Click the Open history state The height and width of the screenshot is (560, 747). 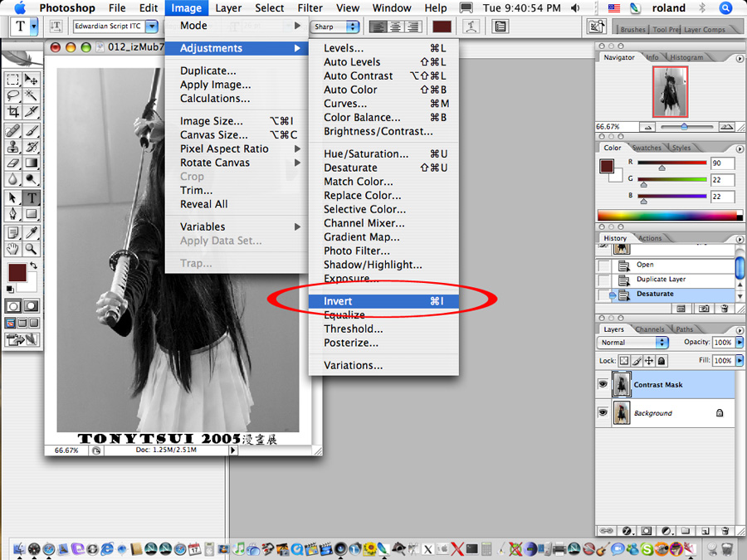[x=645, y=265]
